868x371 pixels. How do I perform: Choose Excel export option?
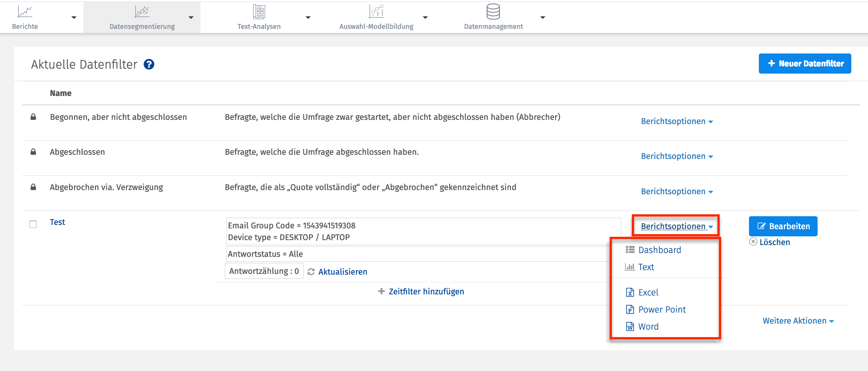[648, 292]
